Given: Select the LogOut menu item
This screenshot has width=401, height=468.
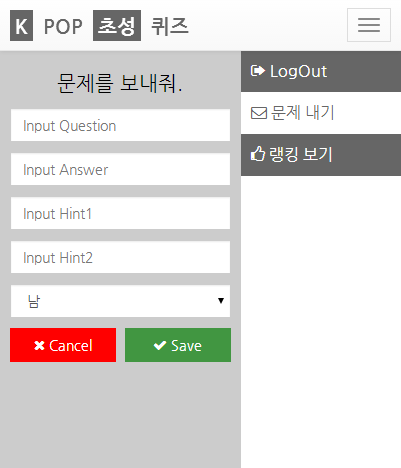Looking at the screenshot, I should (321, 71).
